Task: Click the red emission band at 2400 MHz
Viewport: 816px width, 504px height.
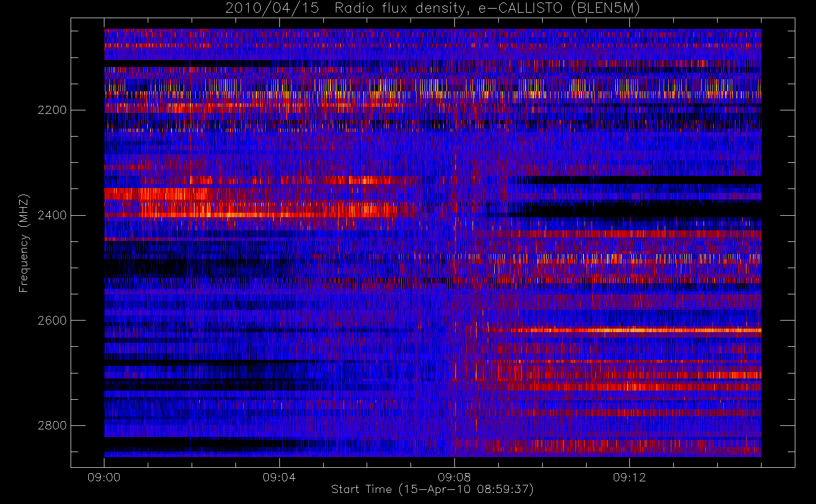Action: (x=260, y=215)
